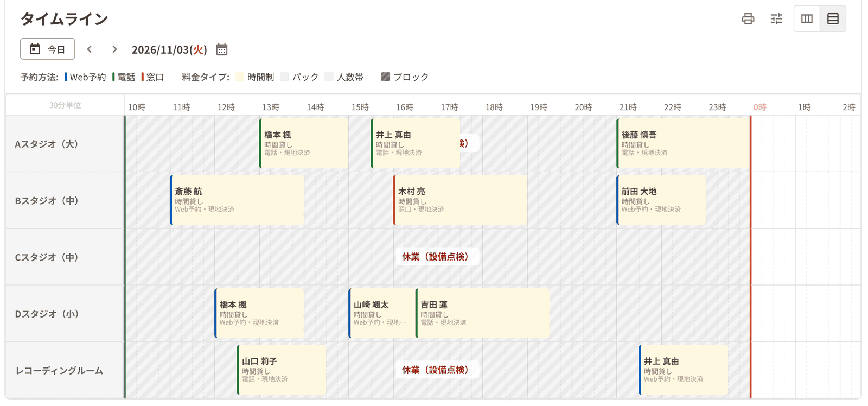The width and height of the screenshot is (868, 406).
Task: Open 木村 亮 booking
Action: point(460,200)
